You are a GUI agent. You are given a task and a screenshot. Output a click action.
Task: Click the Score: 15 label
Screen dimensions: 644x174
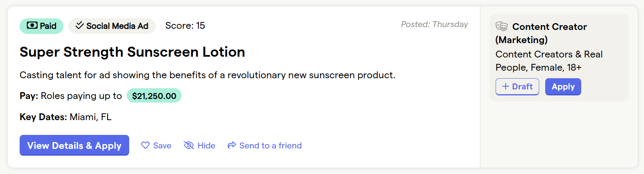pos(185,26)
